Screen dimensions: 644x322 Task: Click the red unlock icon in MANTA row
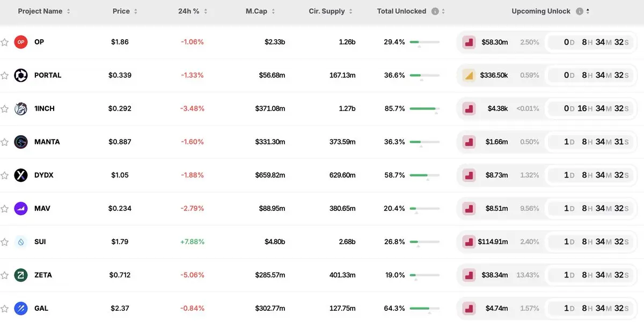click(469, 142)
